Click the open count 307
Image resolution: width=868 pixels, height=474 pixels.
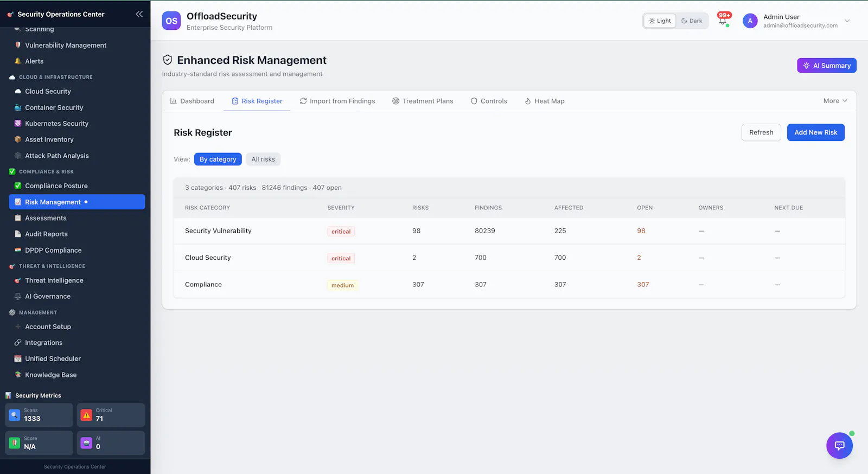[x=643, y=285]
